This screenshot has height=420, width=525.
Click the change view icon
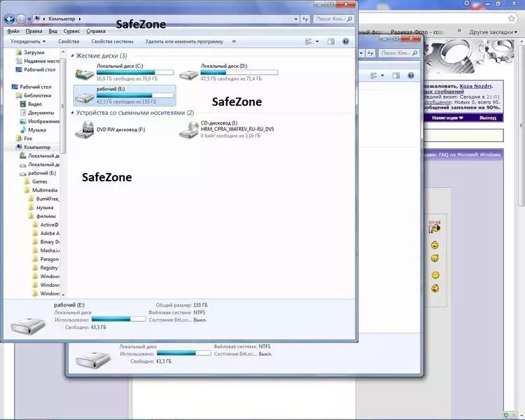coord(309,41)
